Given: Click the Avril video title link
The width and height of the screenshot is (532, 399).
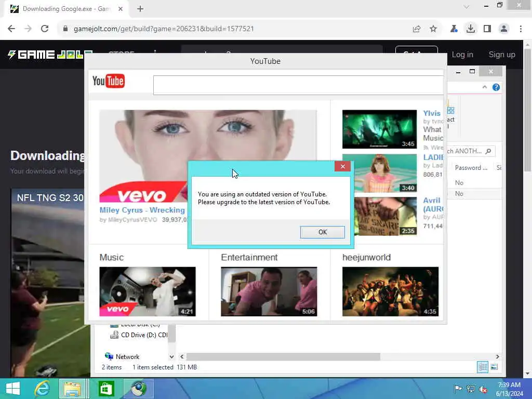Looking at the screenshot, I should [432, 201].
